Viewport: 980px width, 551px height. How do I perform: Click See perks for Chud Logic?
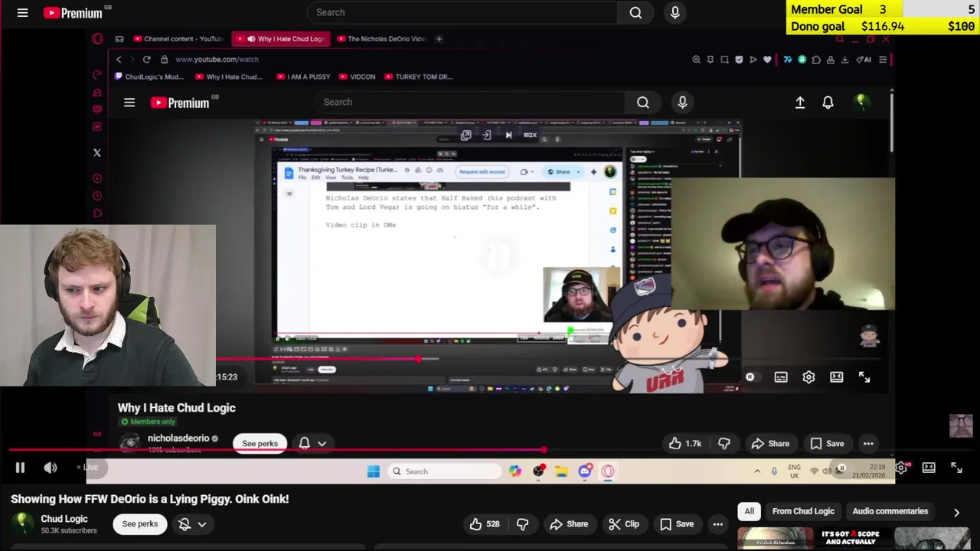pos(140,524)
